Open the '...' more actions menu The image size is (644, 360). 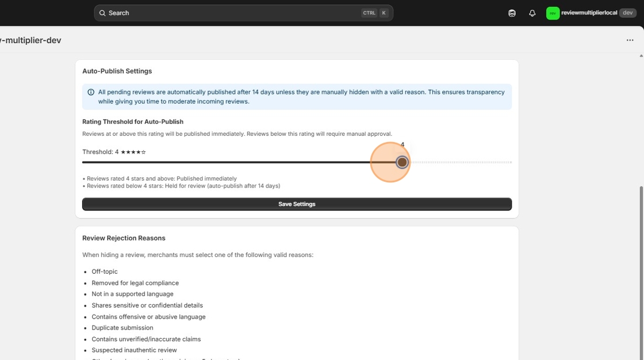[x=630, y=40]
